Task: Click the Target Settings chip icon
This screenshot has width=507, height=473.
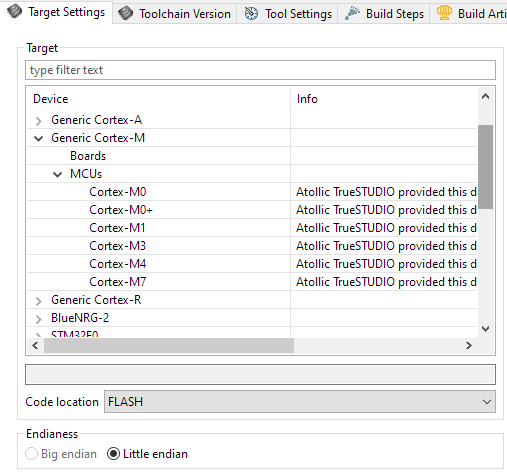Action: point(14,12)
